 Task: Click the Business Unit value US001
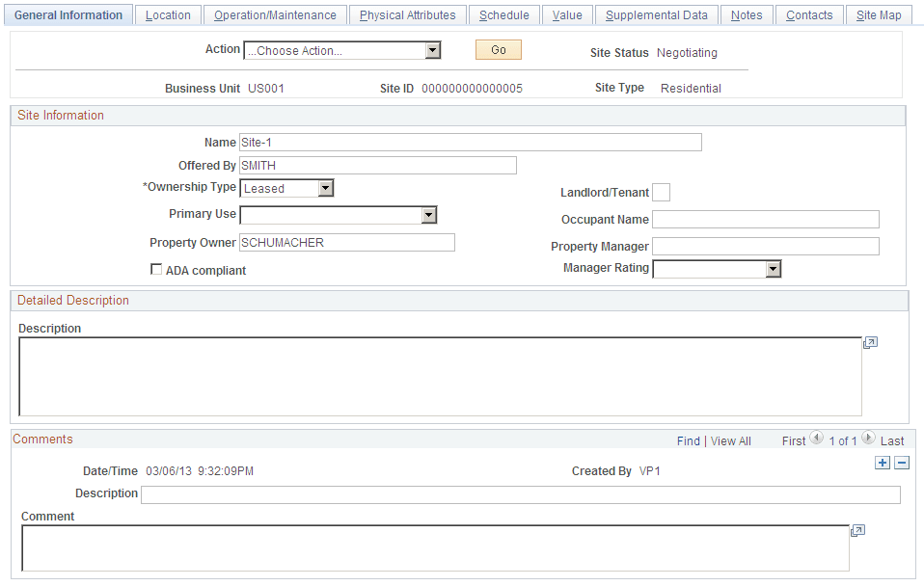(266, 89)
